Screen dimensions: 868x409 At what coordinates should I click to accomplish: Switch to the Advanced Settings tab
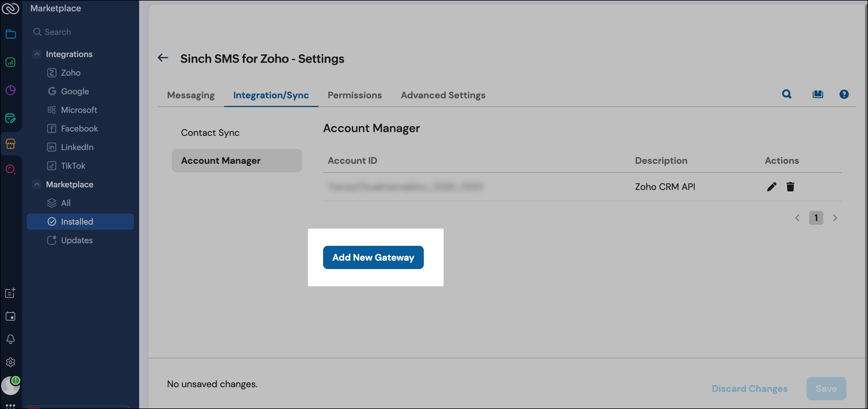pyautogui.click(x=443, y=95)
